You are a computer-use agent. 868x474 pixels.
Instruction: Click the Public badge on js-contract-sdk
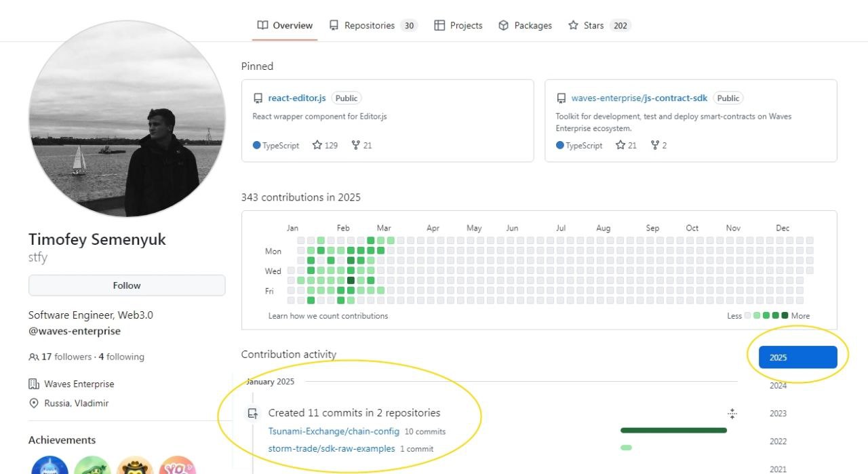(x=728, y=98)
